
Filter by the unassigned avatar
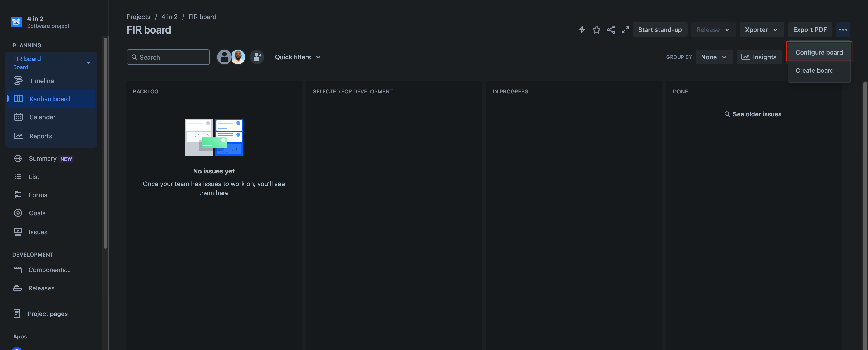tap(224, 57)
